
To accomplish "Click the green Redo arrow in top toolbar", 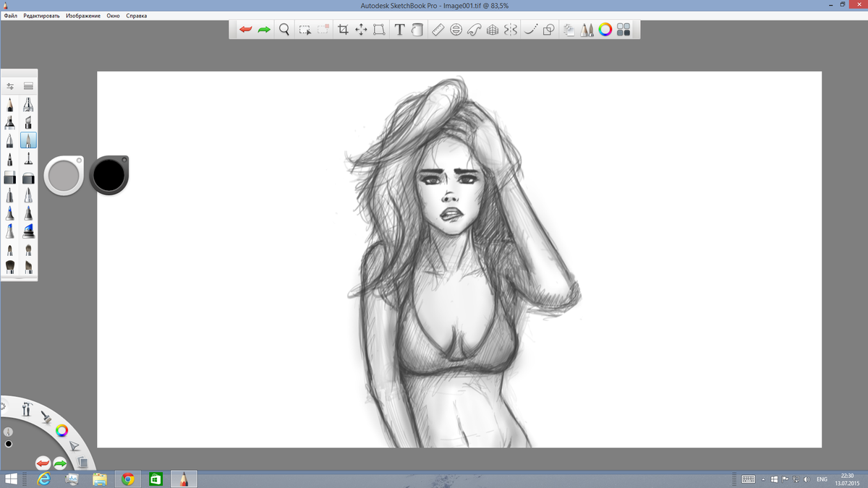I will (264, 30).
